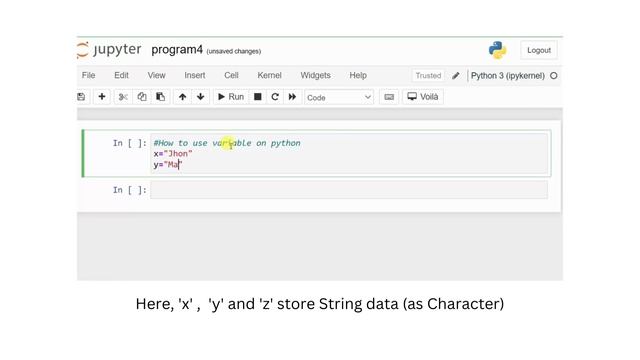Viewport: 640px width, 360px height.
Task: Move selected cell down arrow
Action: (x=200, y=97)
